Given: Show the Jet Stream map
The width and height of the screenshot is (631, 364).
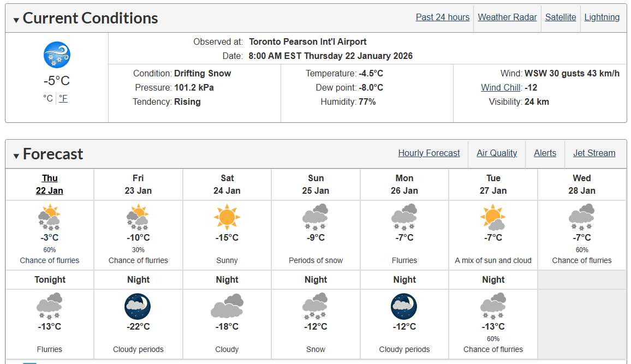Looking at the screenshot, I should (x=594, y=153).
